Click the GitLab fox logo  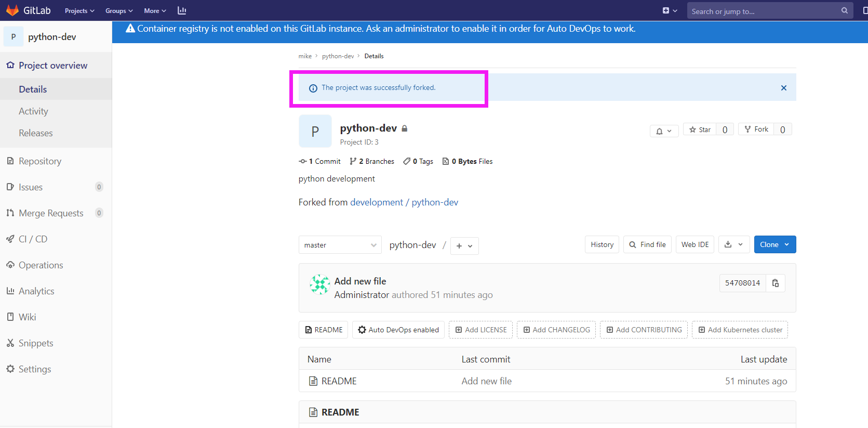tap(12, 10)
